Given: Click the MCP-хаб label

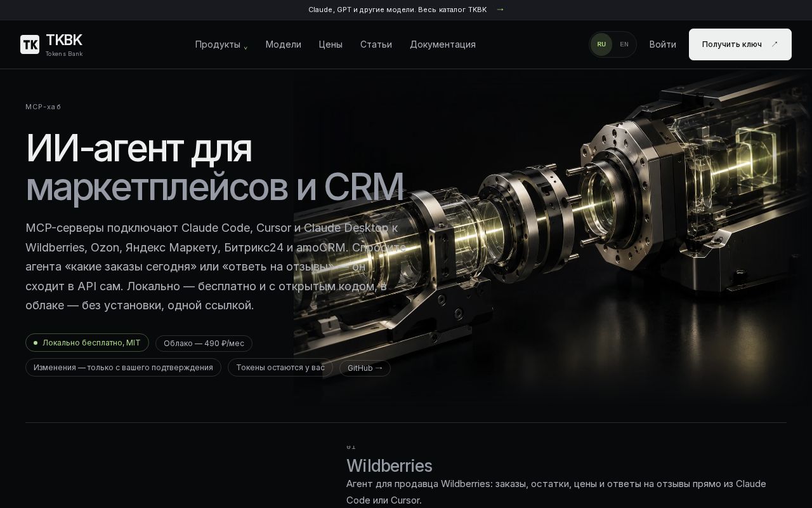Looking at the screenshot, I should click(x=43, y=107).
